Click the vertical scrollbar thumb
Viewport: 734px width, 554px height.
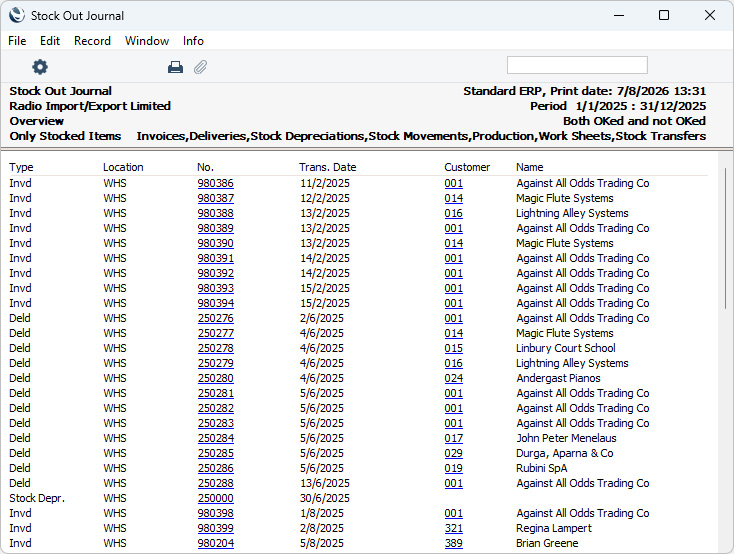tap(726, 238)
